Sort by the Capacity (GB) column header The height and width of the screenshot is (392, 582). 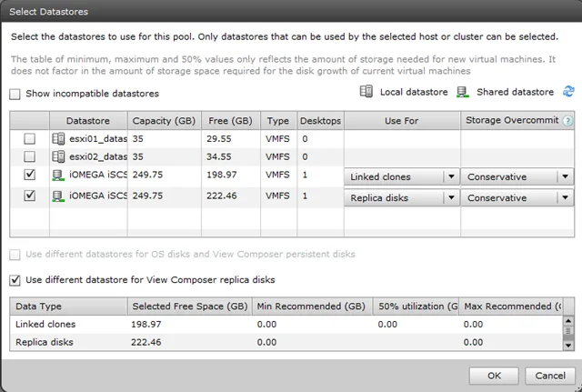tap(164, 121)
